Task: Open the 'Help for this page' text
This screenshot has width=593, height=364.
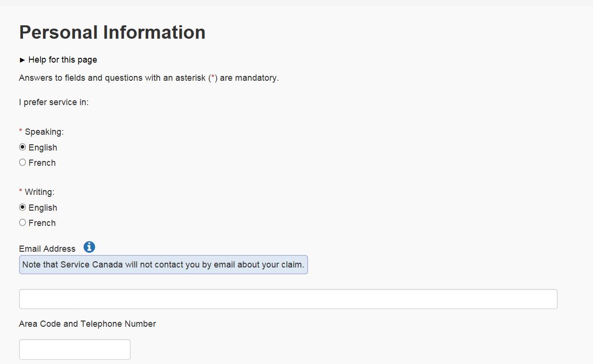Action: click(x=63, y=60)
